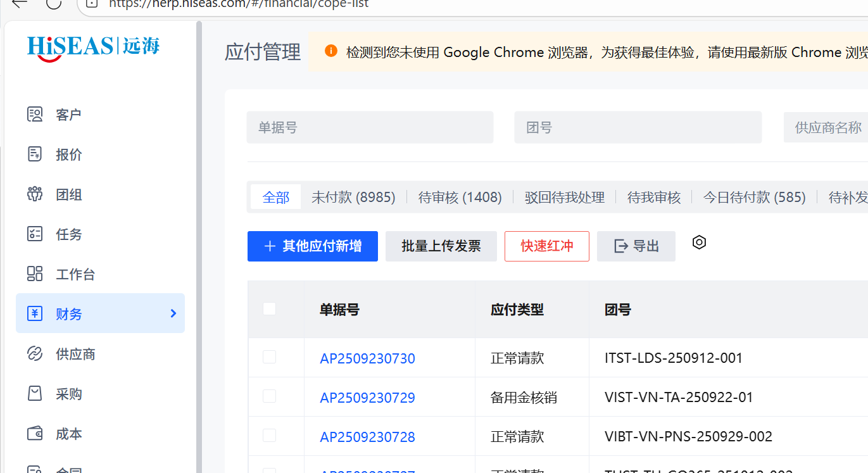Open the 供应商 supplier link icon
868x473 pixels.
pos(35,354)
